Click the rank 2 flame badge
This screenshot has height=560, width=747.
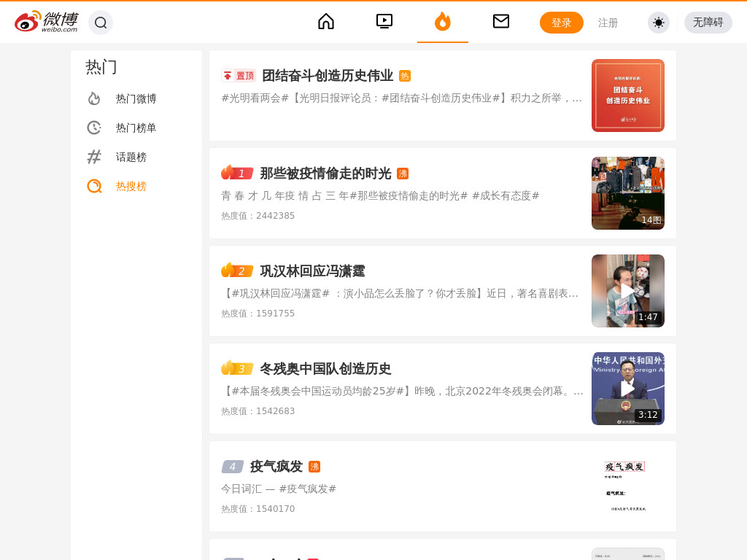pos(237,271)
